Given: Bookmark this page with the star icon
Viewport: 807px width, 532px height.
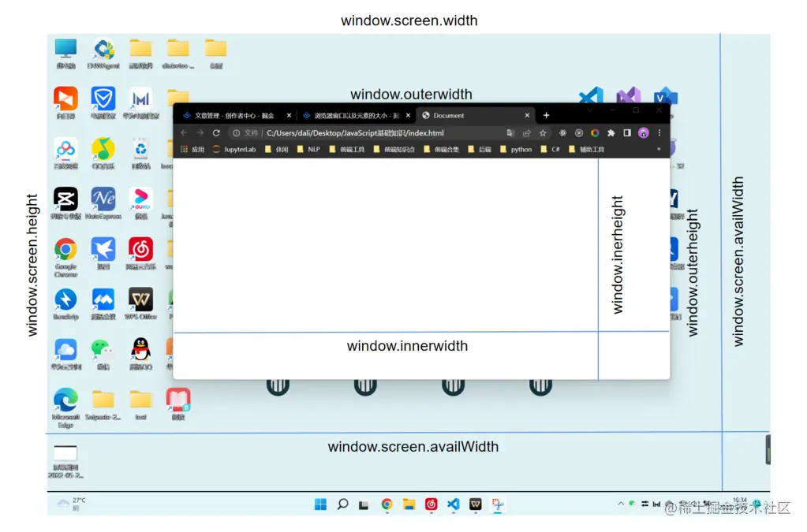Looking at the screenshot, I should coord(543,133).
